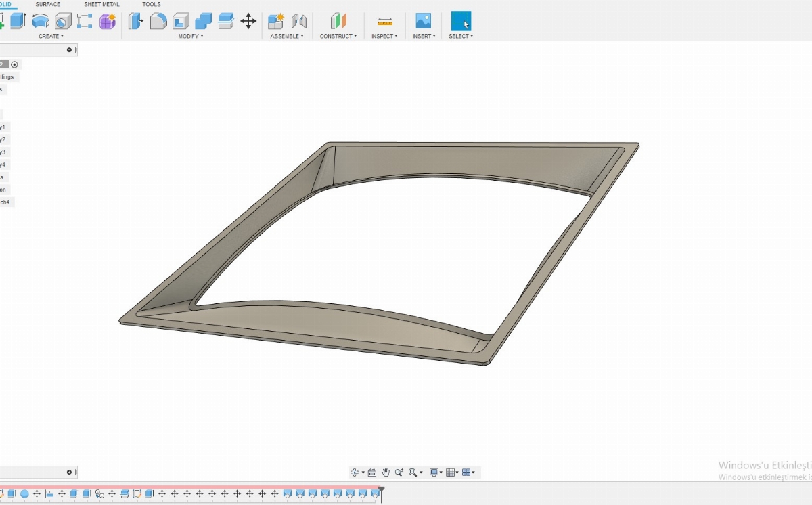Select the browser body item ending 'y1'

coord(3,127)
